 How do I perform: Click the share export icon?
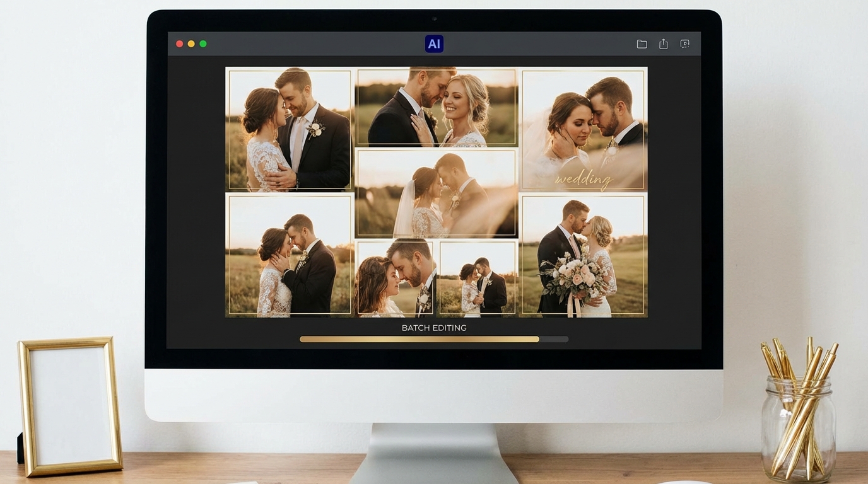point(663,44)
